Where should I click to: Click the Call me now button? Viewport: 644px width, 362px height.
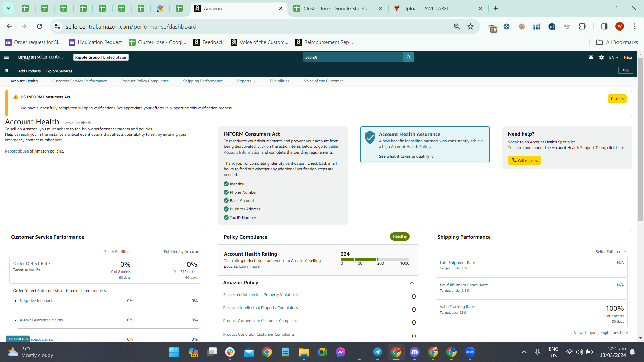[x=525, y=161]
